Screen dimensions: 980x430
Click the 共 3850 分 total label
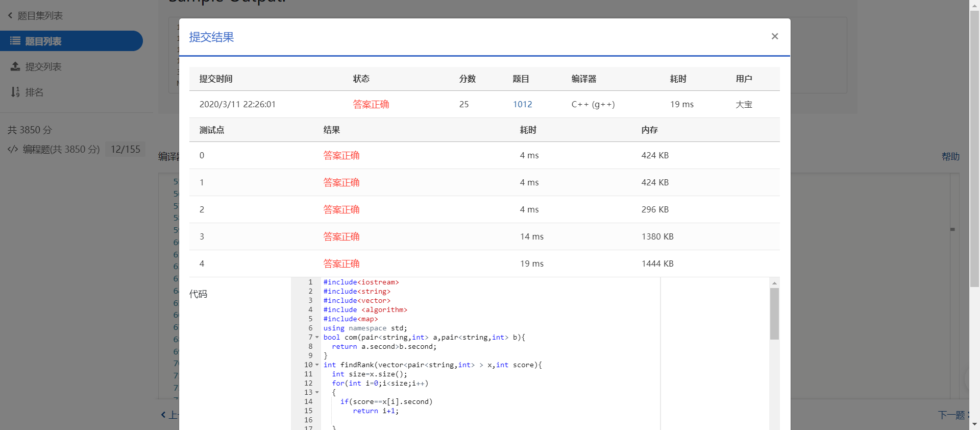point(30,130)
